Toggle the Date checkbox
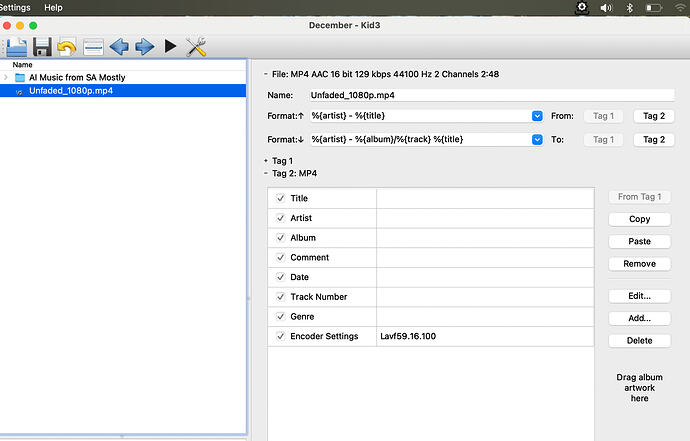The height and width of the screenshot is (441, 690). point(280,277)
